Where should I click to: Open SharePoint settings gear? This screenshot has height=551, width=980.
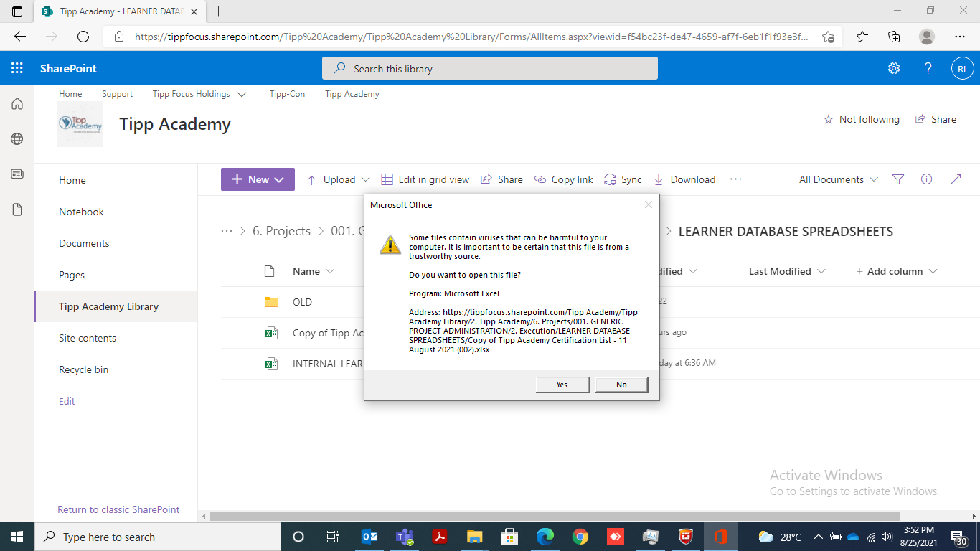[x=894, y=69]
